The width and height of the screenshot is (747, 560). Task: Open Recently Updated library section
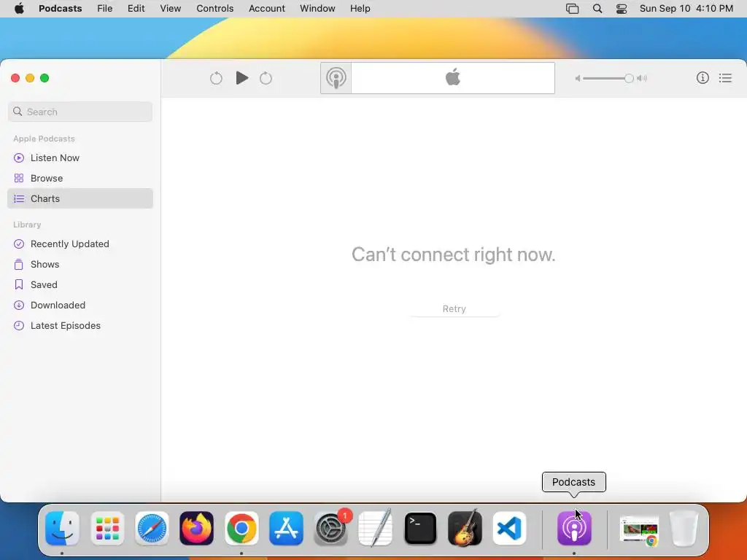[80, 244]
